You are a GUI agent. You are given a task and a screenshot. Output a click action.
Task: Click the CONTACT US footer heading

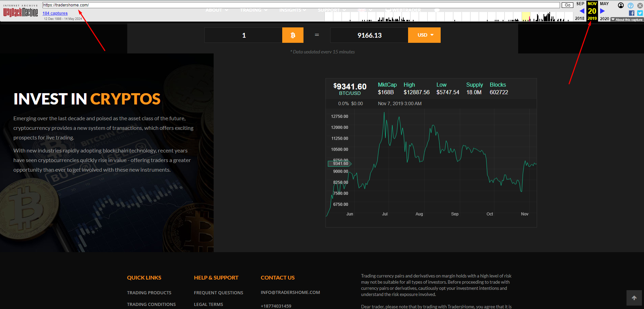pos(278,277)
